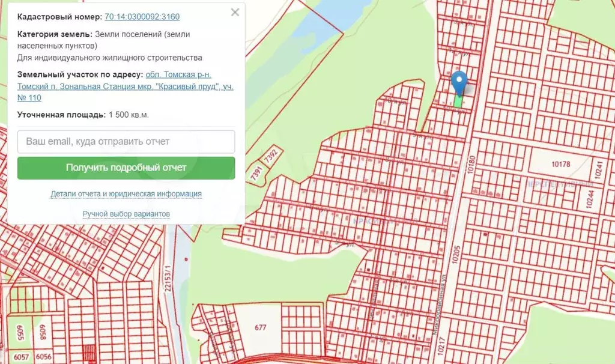Close the cadastral info popup
The image size is (615, 364).
click(x=235, y=13)
